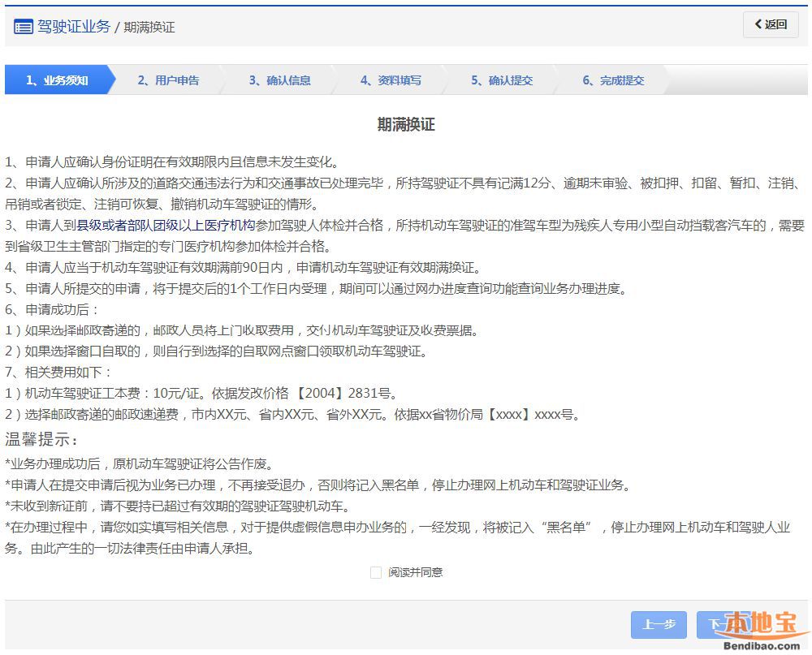Go to step 2、用户申告
This screenshot has width=812, height=655.
[x=168, y=80]
